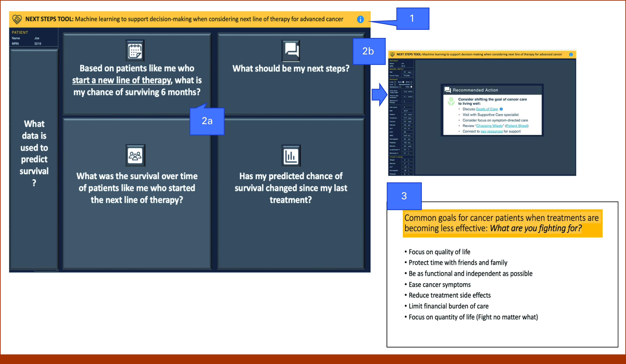The width and height of the screenshot is (626, 364).
Task: Click 'Visit with Supportive Care specialist' text
Action: pos(490,115)
